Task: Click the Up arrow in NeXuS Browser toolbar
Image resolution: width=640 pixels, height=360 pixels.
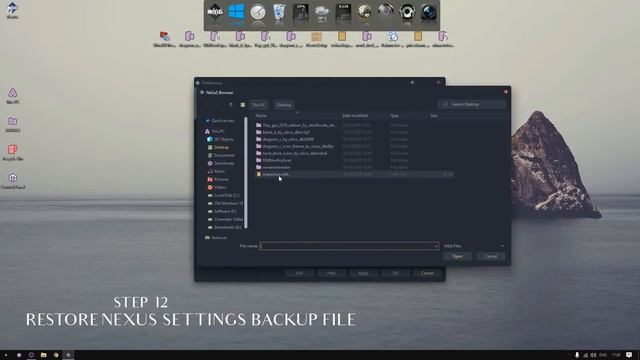Action: pyautogui.click(x=231, y=105)
